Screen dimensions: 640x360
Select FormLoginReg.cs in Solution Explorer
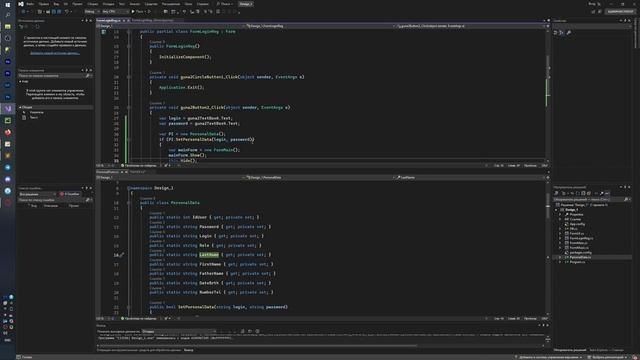click(581, 238)
